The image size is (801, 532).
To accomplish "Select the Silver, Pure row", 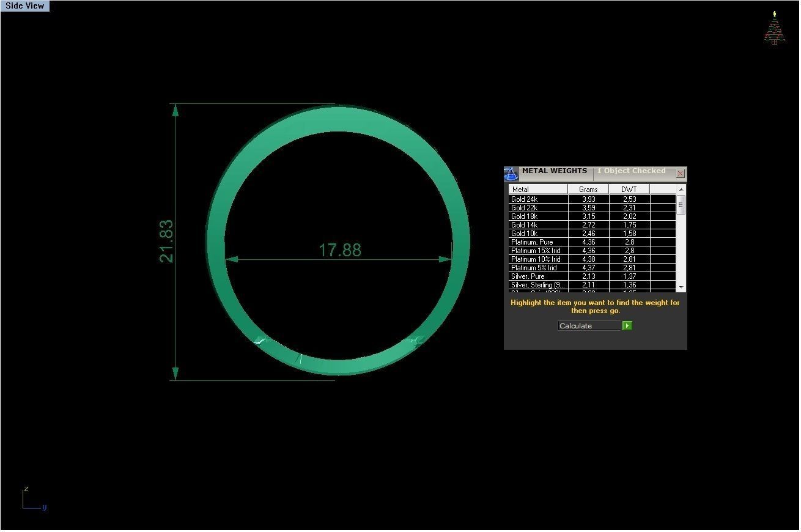I will [x=592, y=276].
